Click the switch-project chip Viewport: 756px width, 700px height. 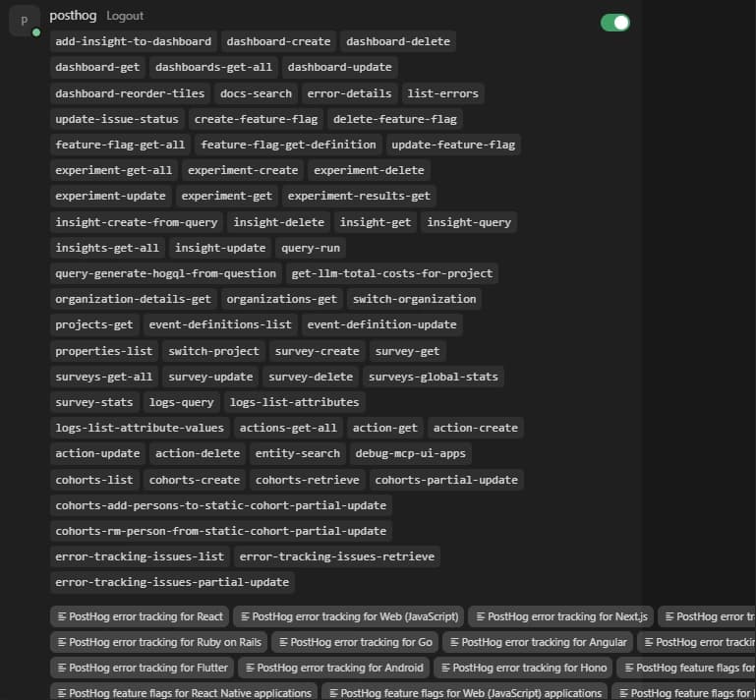click(x=214, y=351)
